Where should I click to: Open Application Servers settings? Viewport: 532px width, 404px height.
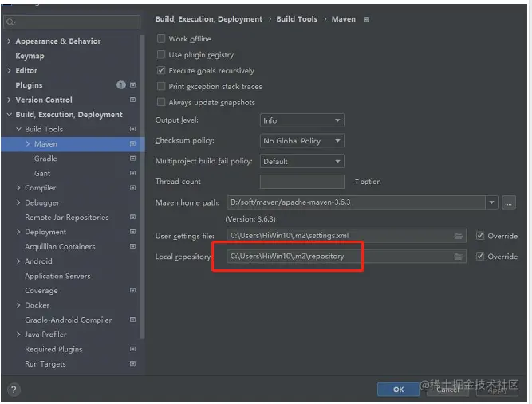pyautogui.click(x=57, y=276)
